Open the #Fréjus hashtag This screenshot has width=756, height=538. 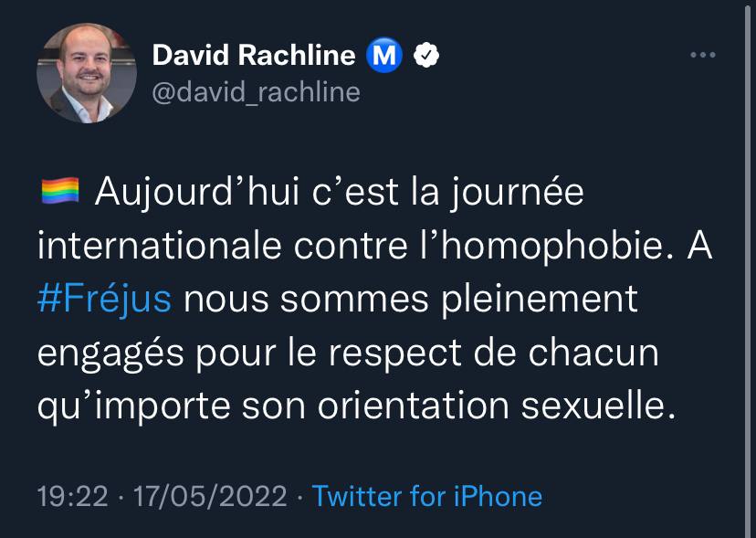[104, 300]
